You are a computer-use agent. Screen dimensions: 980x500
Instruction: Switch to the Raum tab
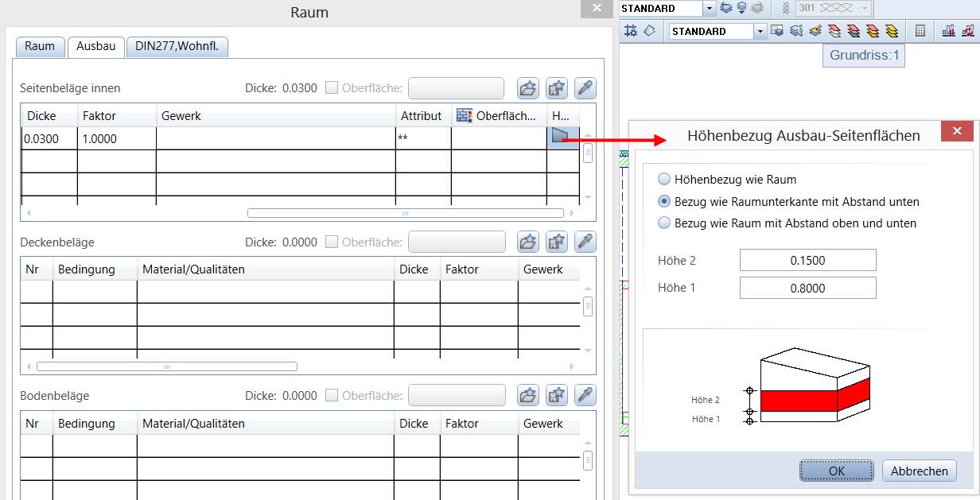point(40,46)
